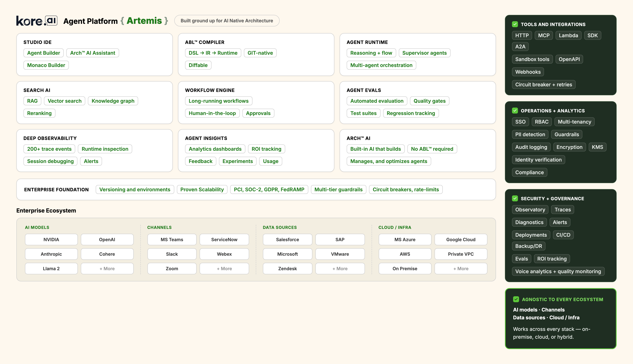This screenshot has height=364, width=633.
Task: Select the Human-in-the-loop chip
Action: coord(212,113)
